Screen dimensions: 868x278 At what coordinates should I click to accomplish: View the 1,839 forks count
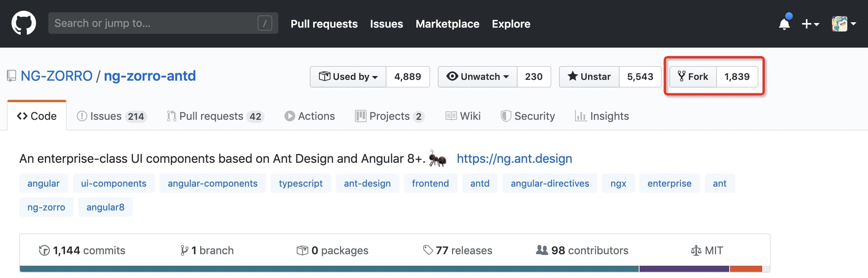click(x=737, y=77)
